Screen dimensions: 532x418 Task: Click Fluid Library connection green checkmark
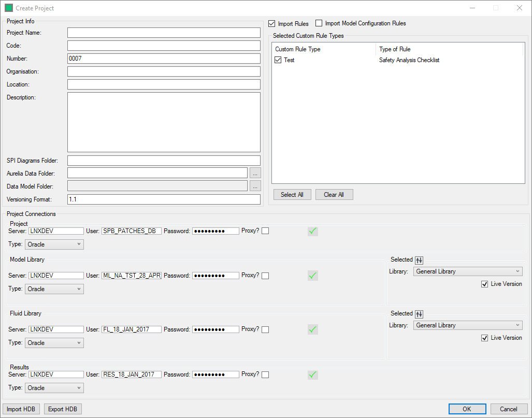tap(312, 329)
